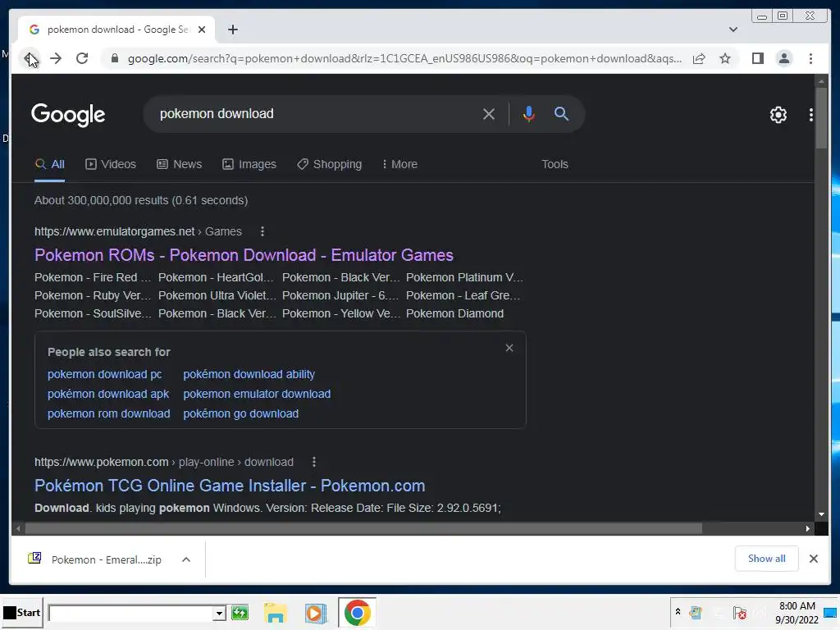Open the Chrome side panel
This screenshot has width=840, height=630.
click(757, 58)
